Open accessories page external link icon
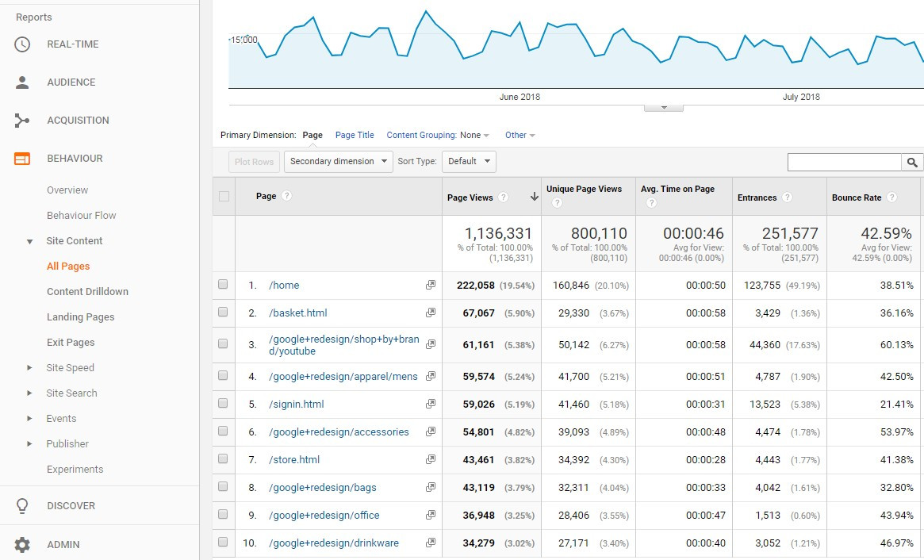Image resolution: width=924 pixels, height=560 pixels. click(x=431, y=432)
